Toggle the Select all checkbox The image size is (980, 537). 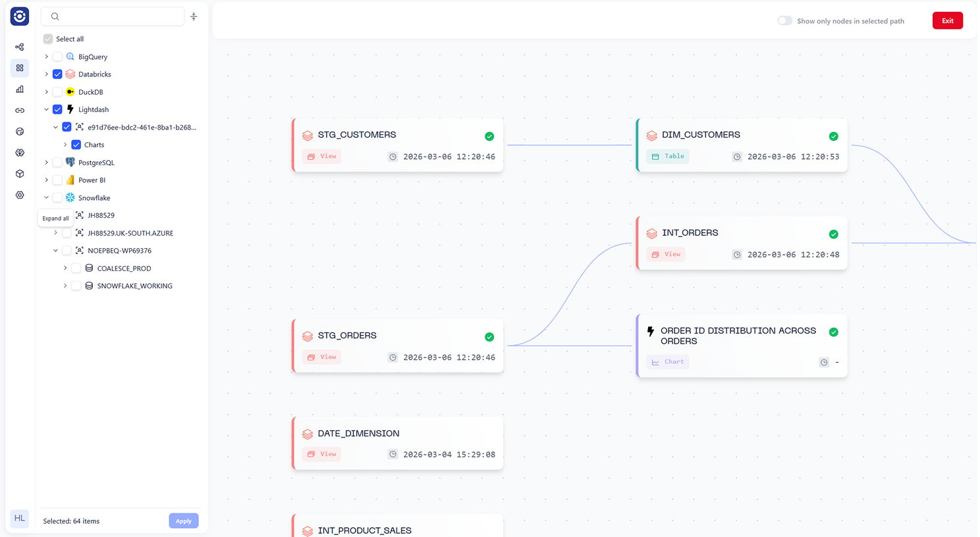(x=47, y=38)
